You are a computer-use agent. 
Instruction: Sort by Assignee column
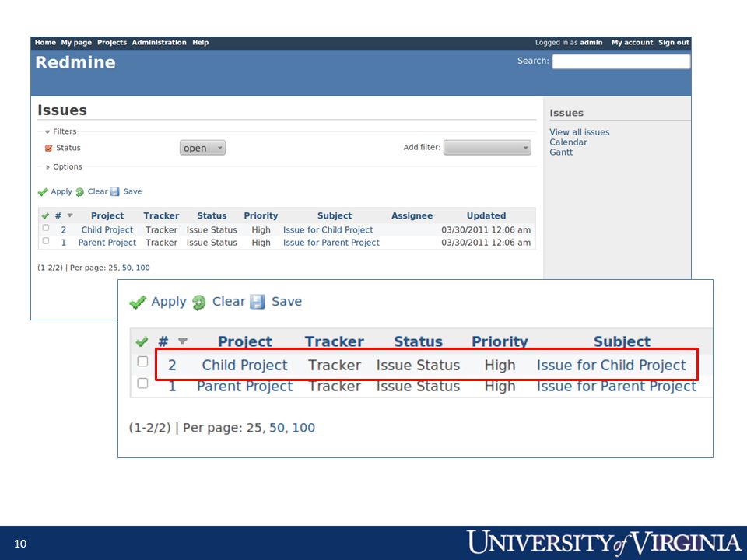[x=412, y=215]
